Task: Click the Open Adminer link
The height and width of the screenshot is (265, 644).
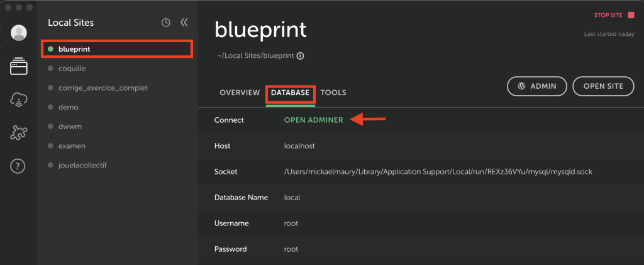Action: tap(314, 120)
